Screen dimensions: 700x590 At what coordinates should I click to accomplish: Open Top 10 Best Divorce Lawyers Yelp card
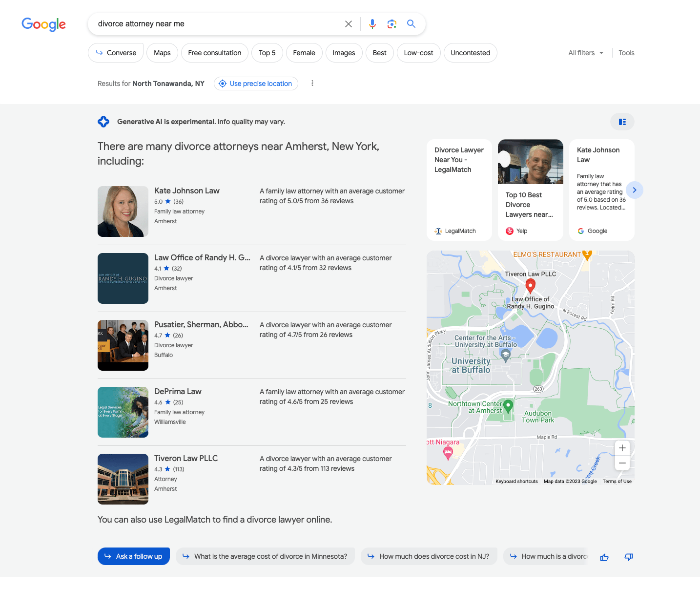tap(531, 190)
